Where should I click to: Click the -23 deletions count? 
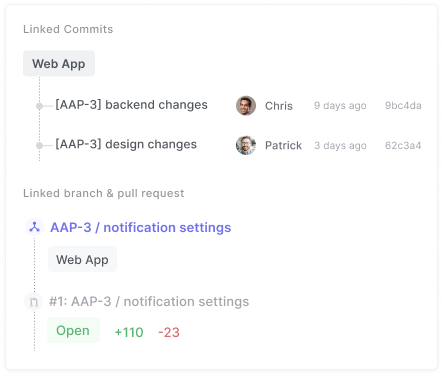(x=169, y=332)
